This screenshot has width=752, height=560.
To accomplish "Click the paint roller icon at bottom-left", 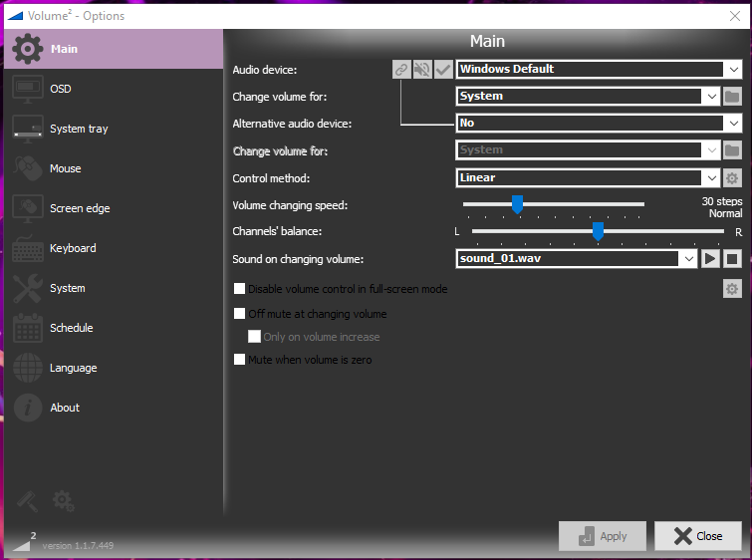I will (x=27, y=501).
